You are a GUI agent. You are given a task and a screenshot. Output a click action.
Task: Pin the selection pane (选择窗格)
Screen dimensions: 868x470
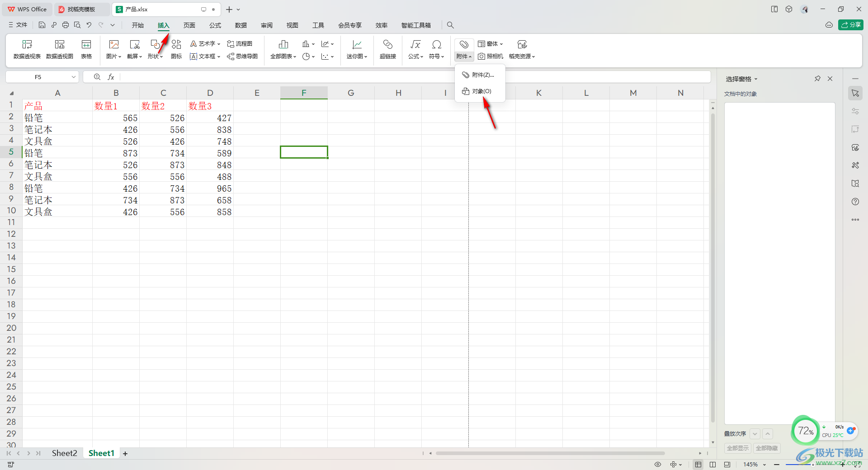817,79
